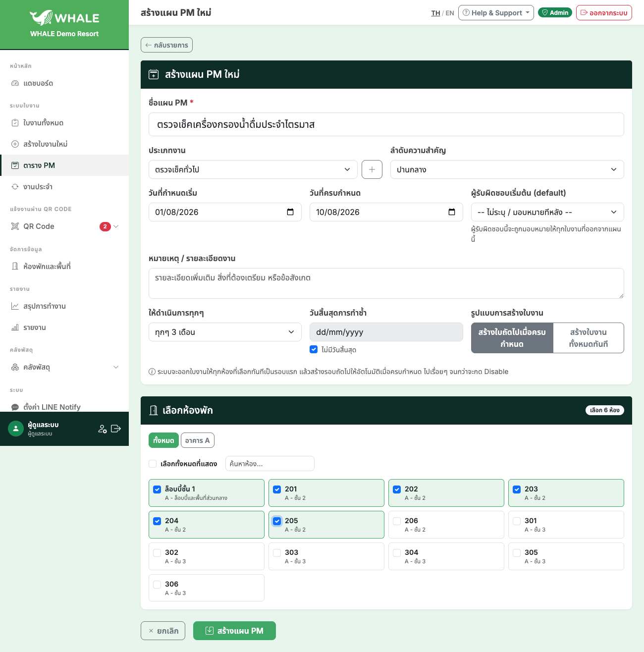This screenshot has height=652, width=644.
Task: Uncheck the ไม่มีวันสิ้นสุด checkbox
Action: (x=314, y=349)
